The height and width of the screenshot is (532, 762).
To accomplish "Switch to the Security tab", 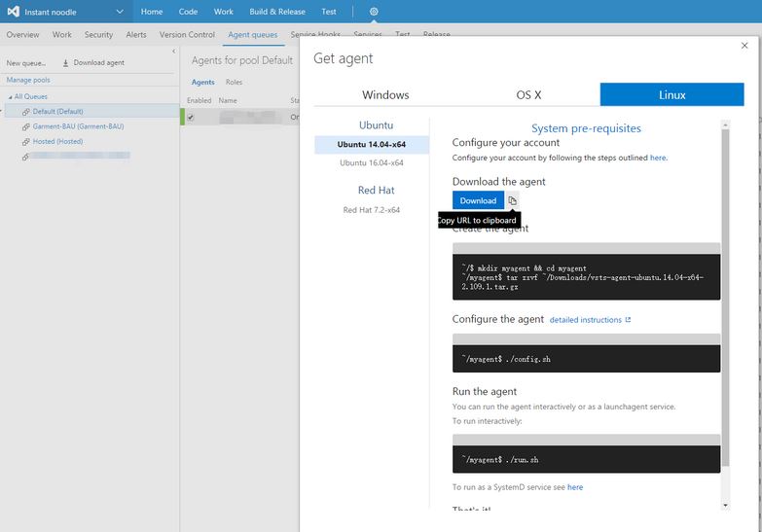I will 98,34.
